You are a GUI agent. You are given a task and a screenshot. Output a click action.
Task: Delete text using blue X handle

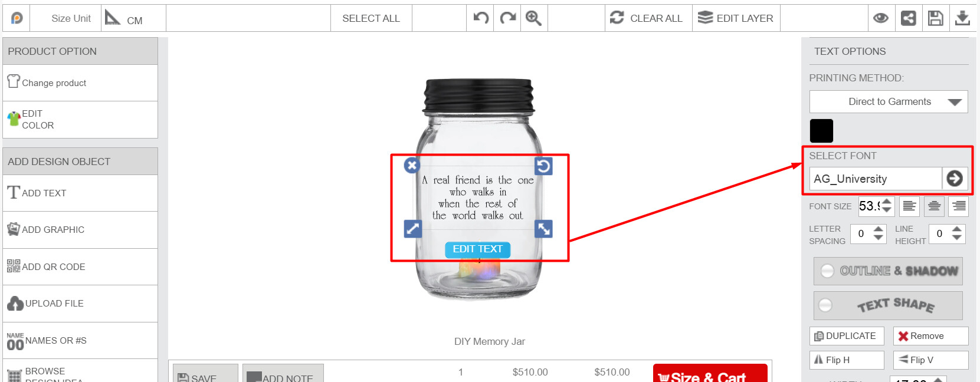[412, 165]
